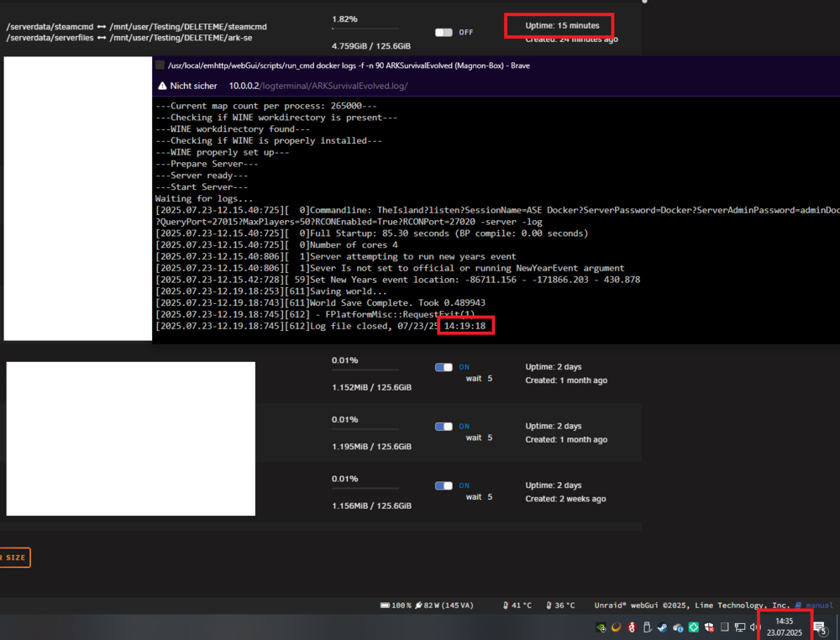The width and height of the screenshot is (840, 640).
Task: Click the steamcmd path mapping line
Action: tap(137, 27)
